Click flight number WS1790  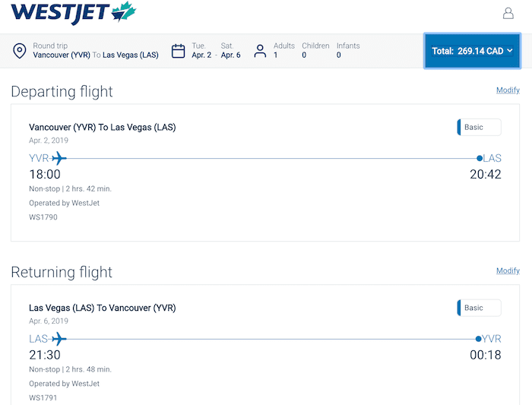click(x=43, y=217)
